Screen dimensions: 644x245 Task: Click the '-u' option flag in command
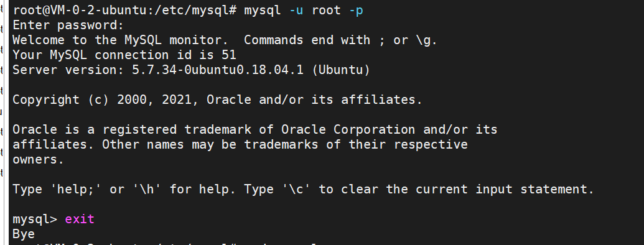click(296, 11)
